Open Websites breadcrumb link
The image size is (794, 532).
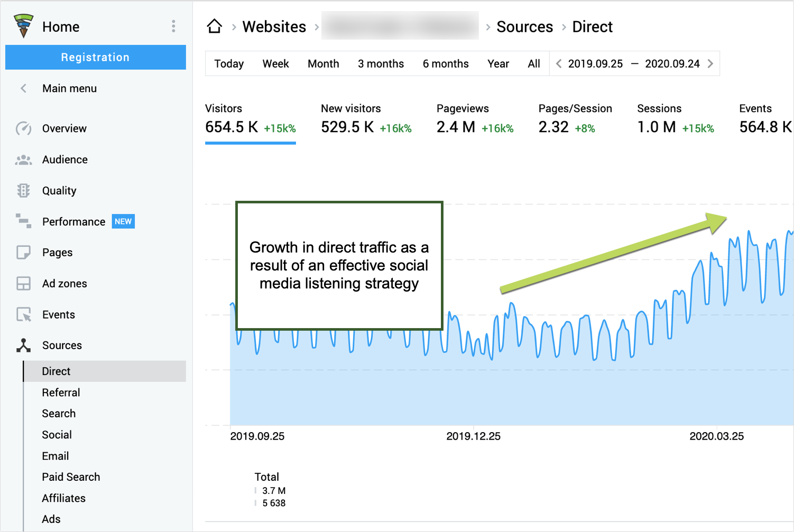(274, 27)
